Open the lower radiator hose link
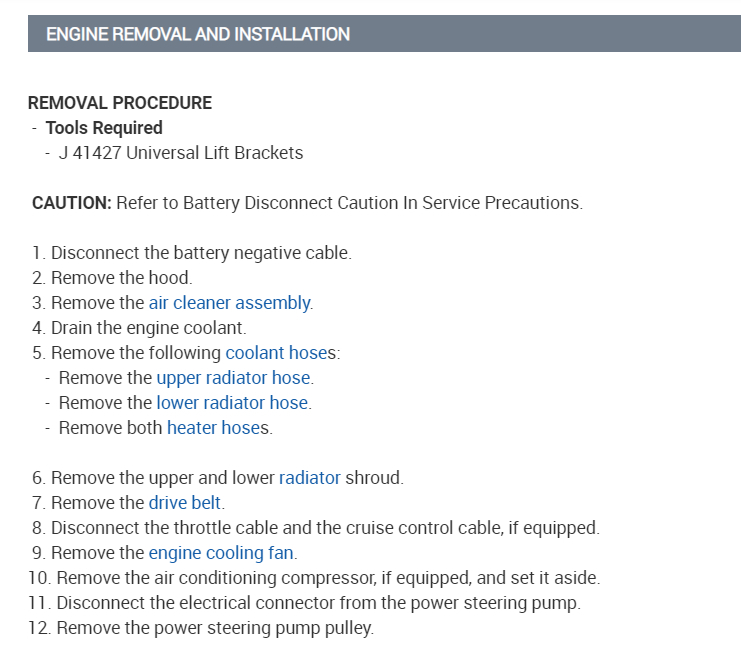 click(232, 403)
